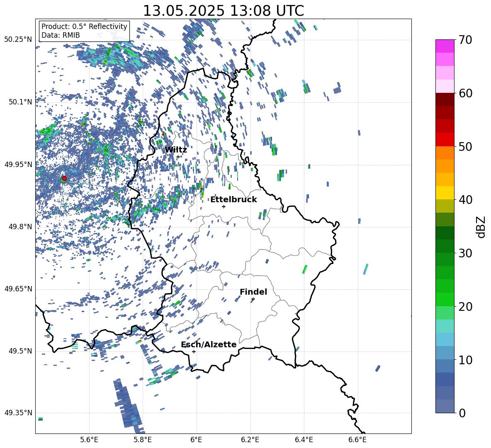The image size is (491, 448).
Task: Click the turquoise swatch two steps below 20
Action: [x=445, y=326]
